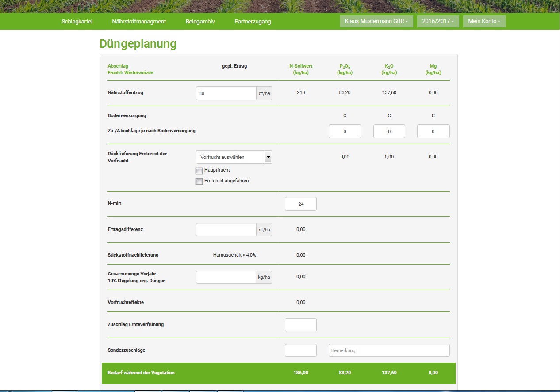
Task: Go to Belegarchiv in the navigation bar
Action: 200,21
